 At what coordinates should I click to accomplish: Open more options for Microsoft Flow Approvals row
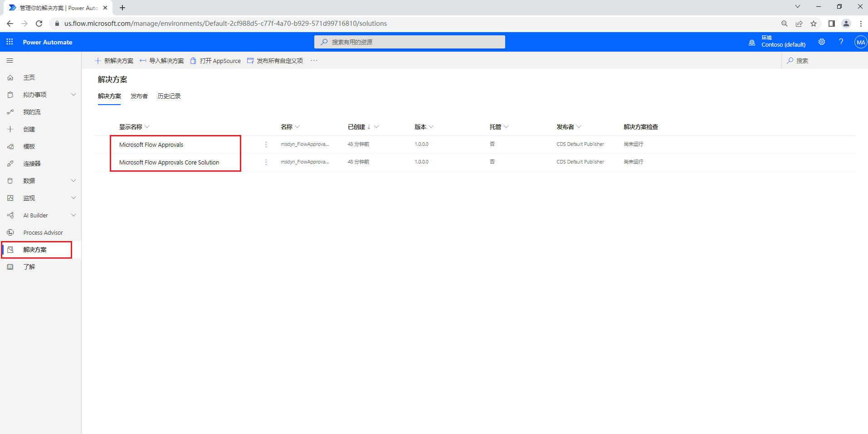point(266,145)
